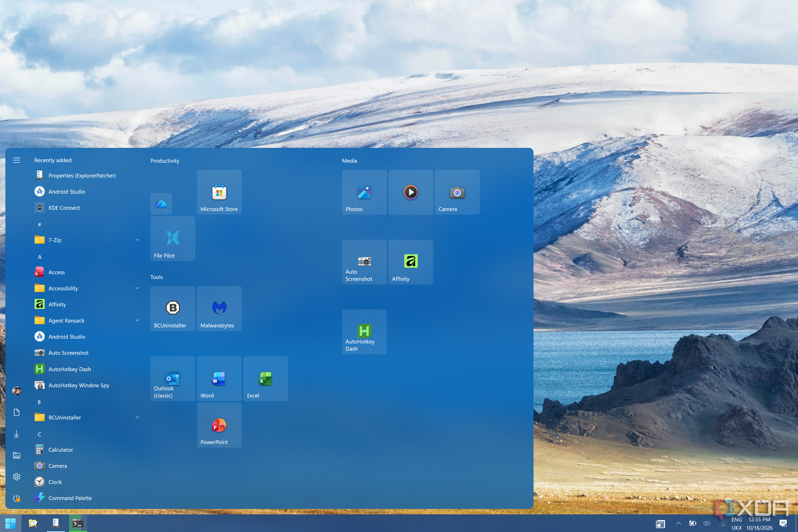
Task: Open Properties (ExplorerPatcher) in Recently added
Action: pyautogui.click(x=87, y=175)
